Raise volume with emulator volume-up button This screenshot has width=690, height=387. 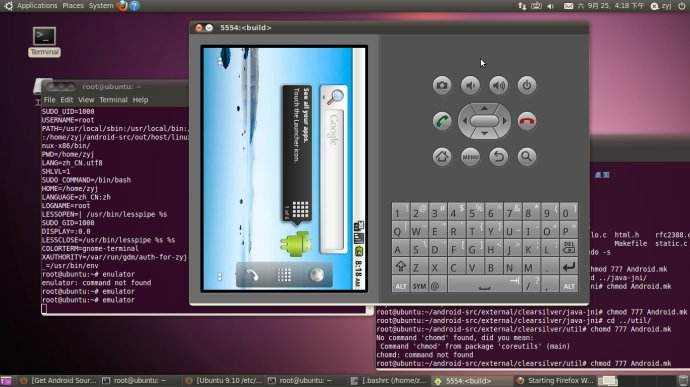[498, 85]
